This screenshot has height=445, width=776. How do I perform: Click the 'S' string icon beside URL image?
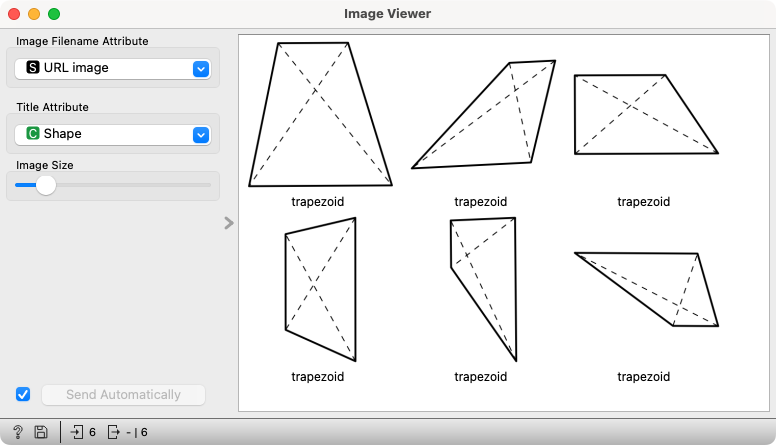tap(33, 67)
